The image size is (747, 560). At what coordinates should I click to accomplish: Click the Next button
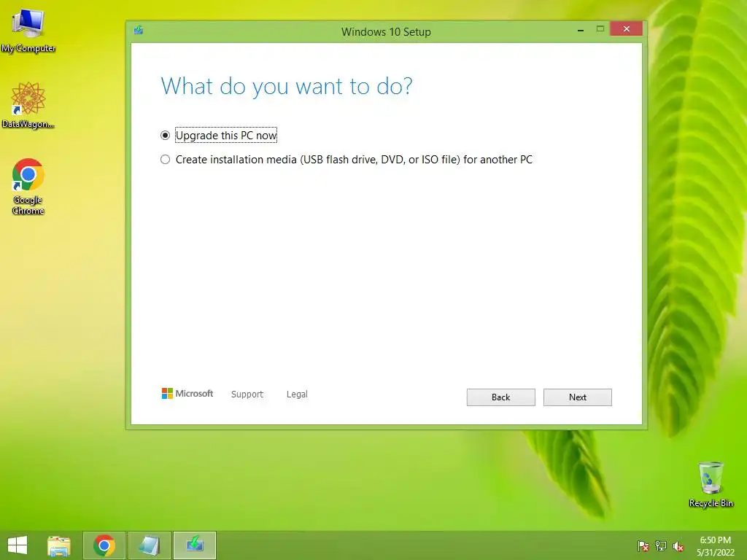578,397
